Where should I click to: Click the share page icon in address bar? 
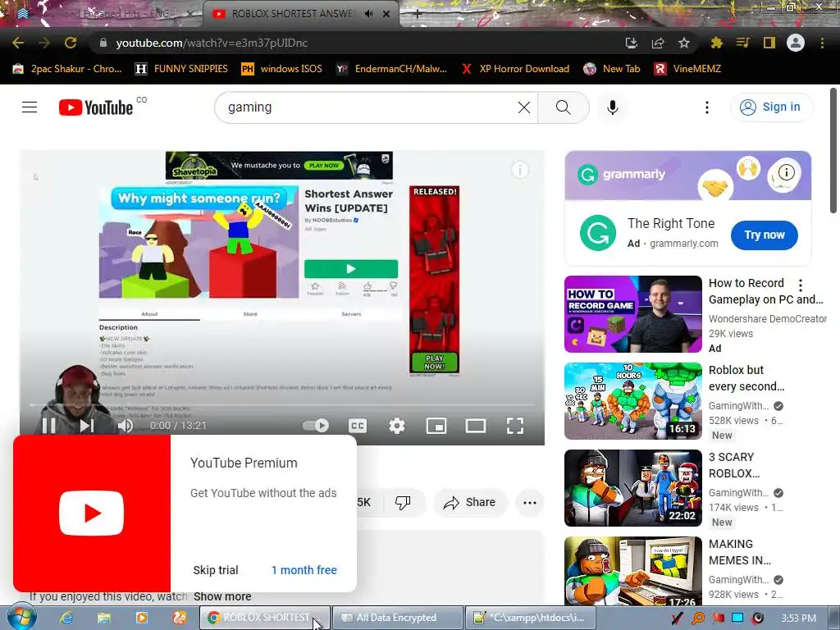coord(658,43)
